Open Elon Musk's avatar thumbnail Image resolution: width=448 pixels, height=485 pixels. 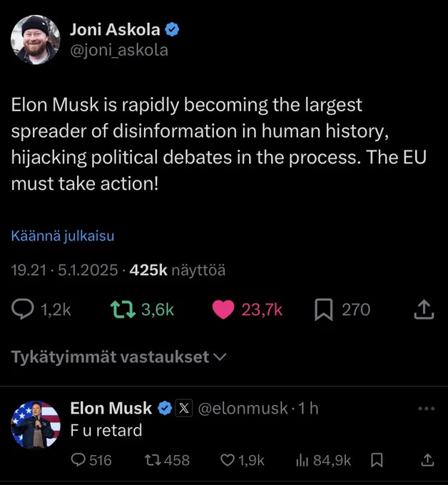pyautogui.click(x=35, y=424)
